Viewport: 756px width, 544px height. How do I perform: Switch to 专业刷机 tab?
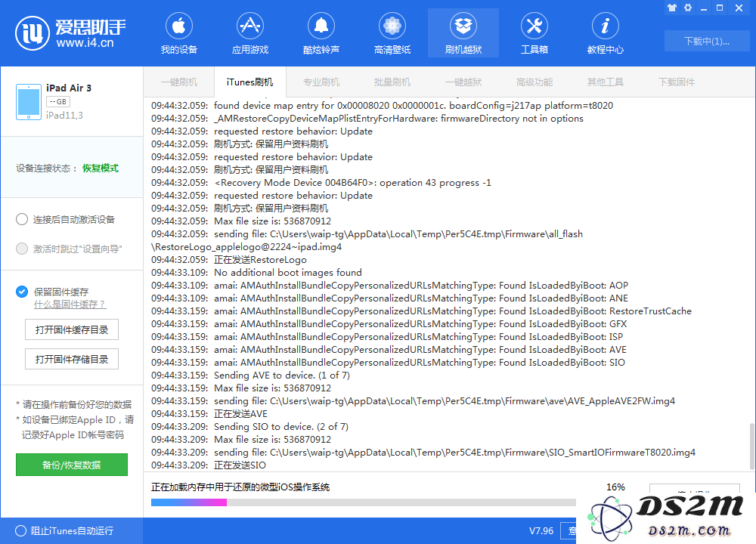pos(321,82)
